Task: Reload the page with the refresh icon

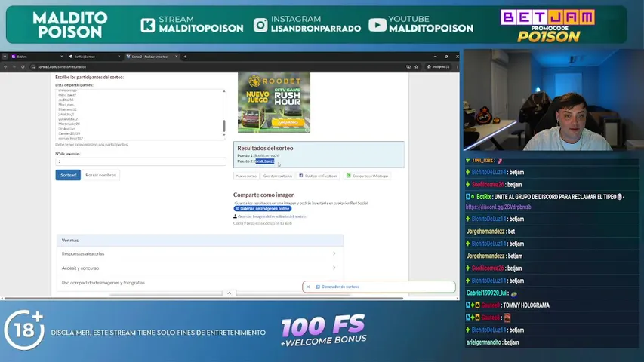Action: tap(23, 67)
